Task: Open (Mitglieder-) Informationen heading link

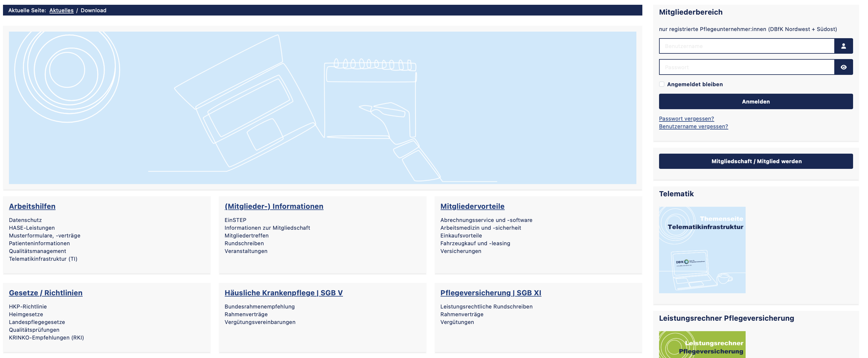Action: [274, 206]
